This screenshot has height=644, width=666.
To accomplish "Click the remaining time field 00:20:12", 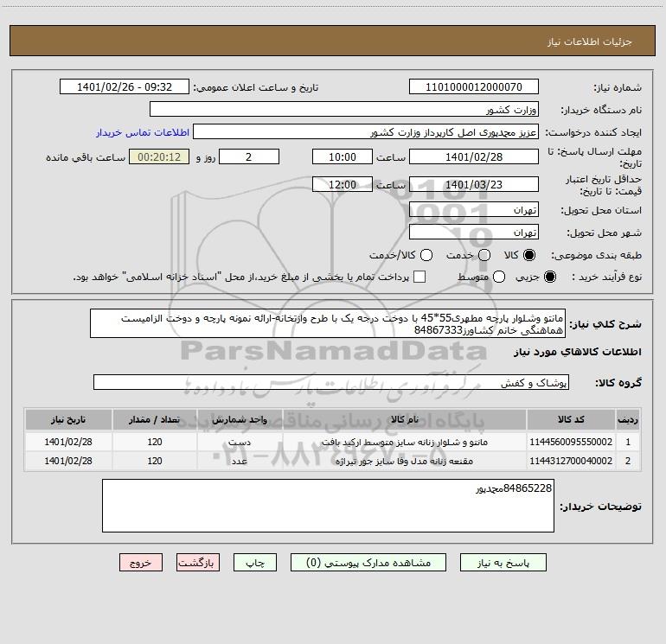I will click(159, 156).
